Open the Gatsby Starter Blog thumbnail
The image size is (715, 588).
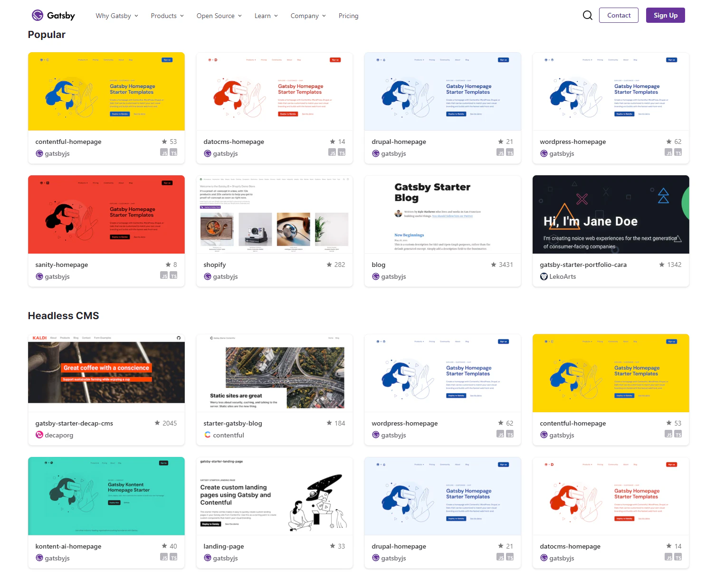443,214
